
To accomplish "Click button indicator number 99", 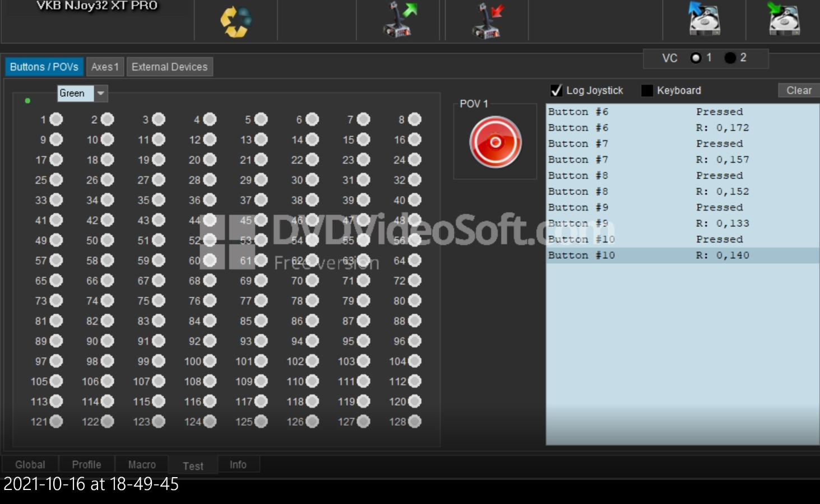I will [159, 361].
